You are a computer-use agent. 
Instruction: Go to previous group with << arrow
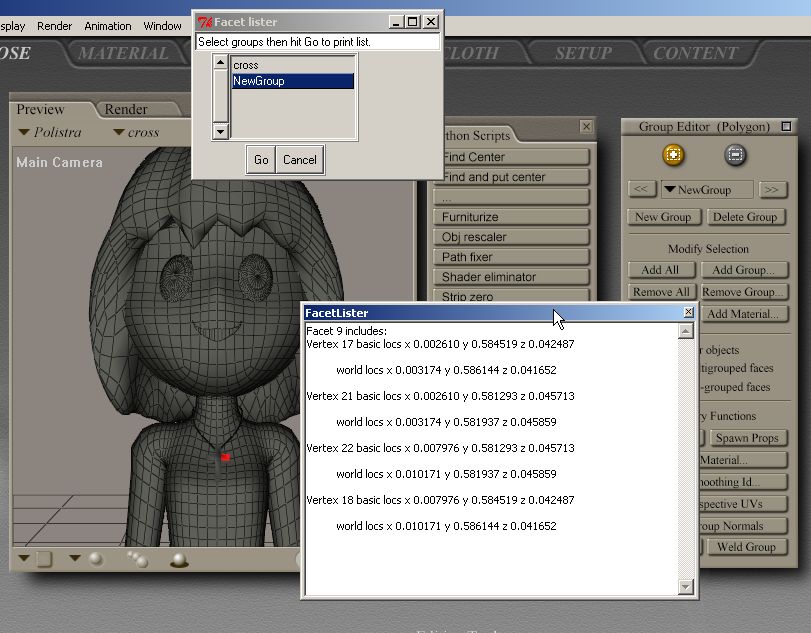(x=642, y=190)
